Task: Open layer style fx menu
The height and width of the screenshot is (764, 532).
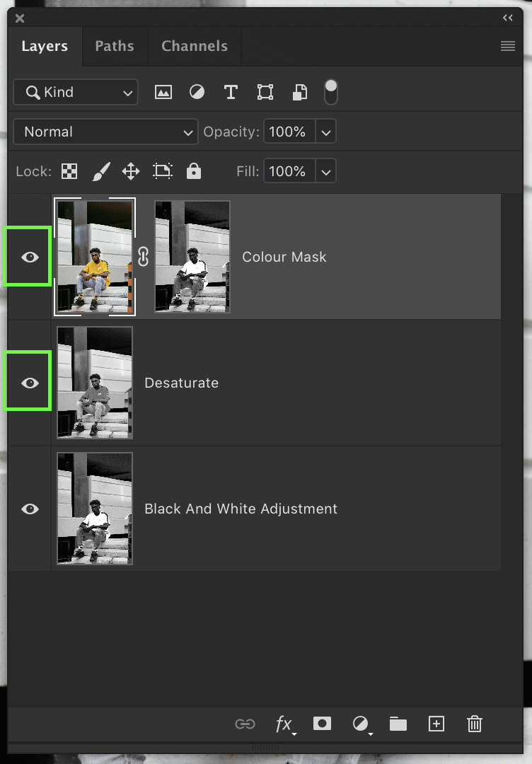Action: coord(284,724)
